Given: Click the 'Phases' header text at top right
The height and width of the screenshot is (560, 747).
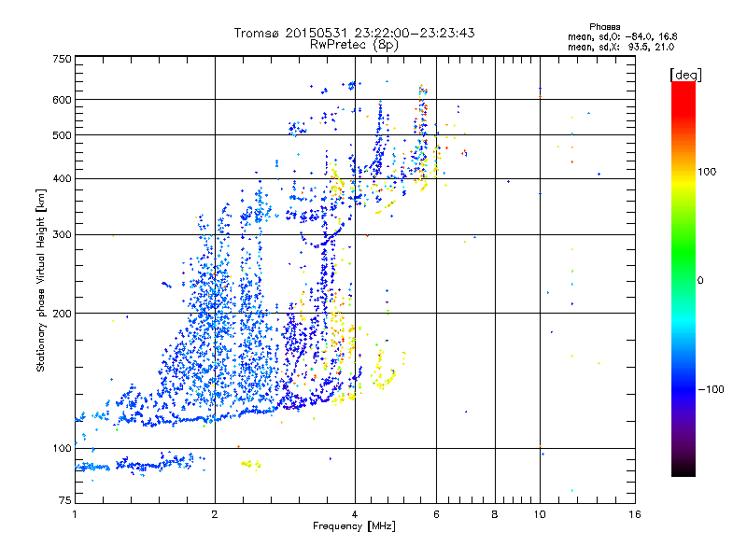Looking at the screenshot, I should click(604, 27).
